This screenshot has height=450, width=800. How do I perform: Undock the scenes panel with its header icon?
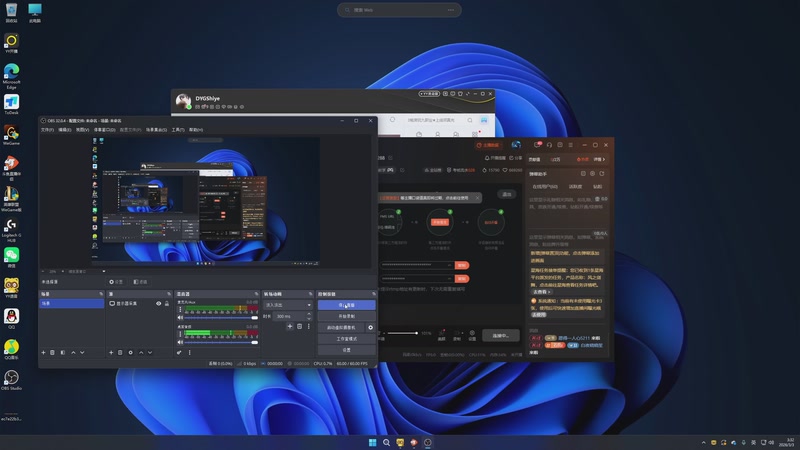pos(101,294)
